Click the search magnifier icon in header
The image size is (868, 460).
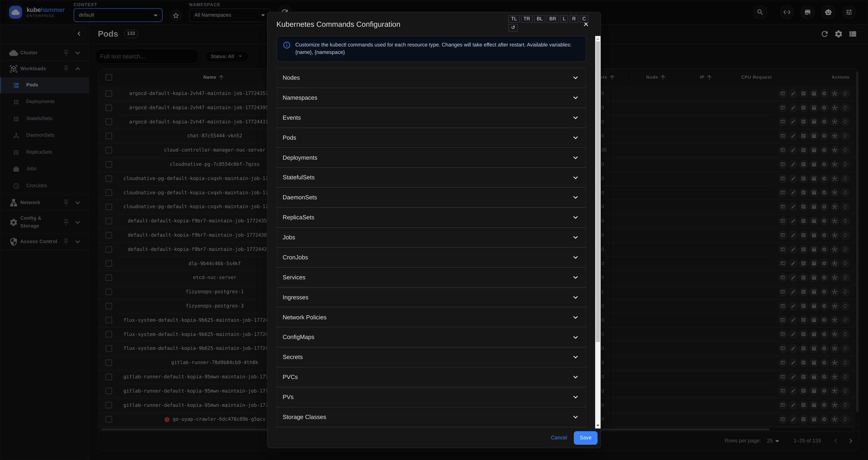(x=760, y=12)
